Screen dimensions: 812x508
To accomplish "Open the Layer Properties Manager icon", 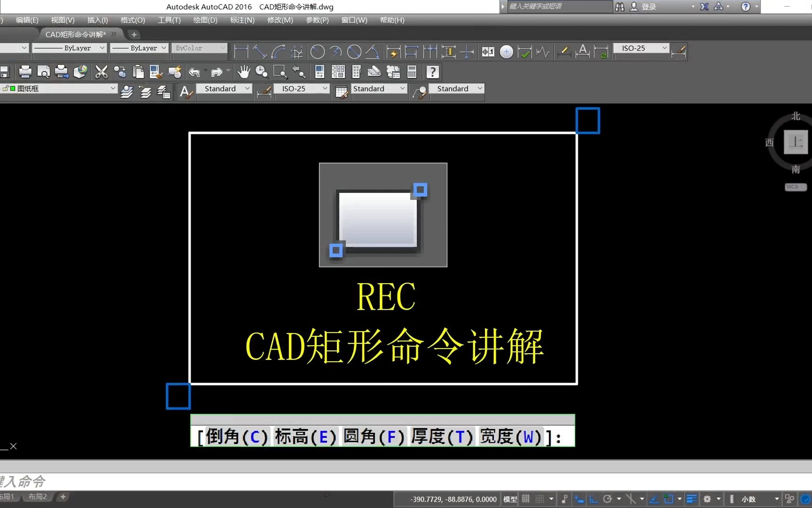I will coord(127,92).
